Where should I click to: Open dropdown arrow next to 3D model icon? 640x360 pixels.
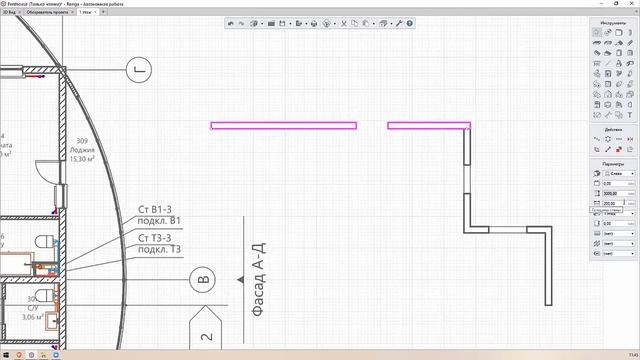coord(335,24)
